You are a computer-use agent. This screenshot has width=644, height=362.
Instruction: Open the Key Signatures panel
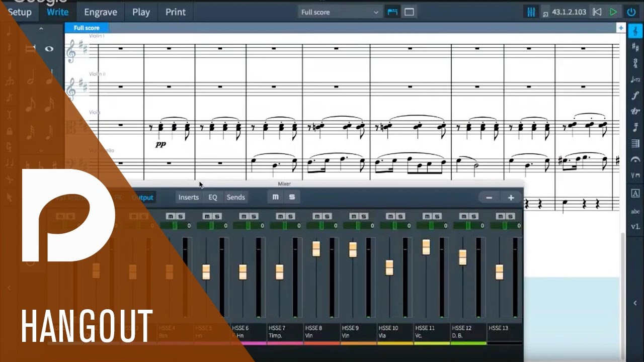635,47
